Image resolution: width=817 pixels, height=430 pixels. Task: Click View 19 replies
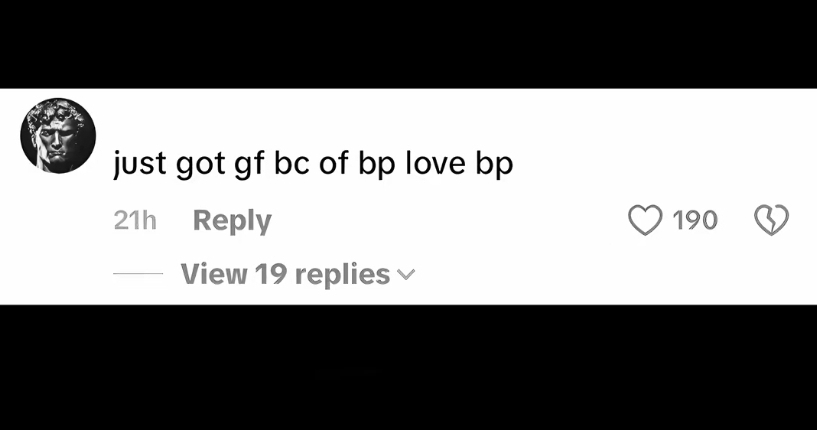pos(286,274)
